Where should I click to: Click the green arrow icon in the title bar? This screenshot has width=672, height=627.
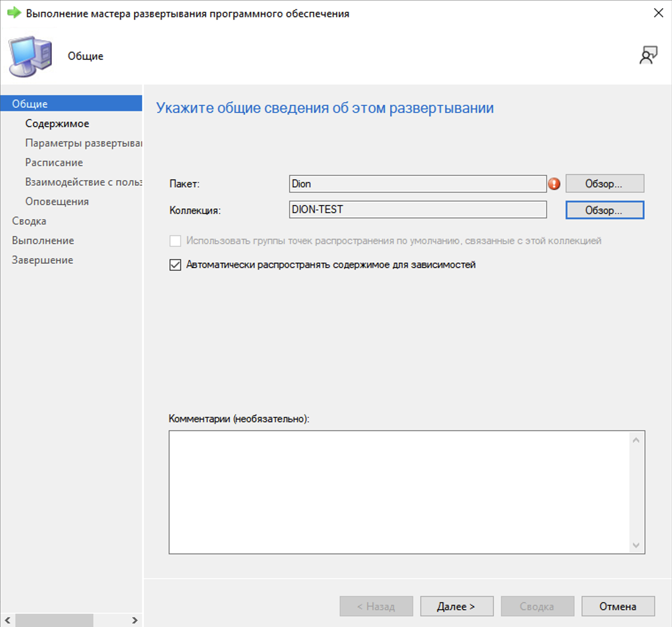pyautogui.click(x=13, y=13)
